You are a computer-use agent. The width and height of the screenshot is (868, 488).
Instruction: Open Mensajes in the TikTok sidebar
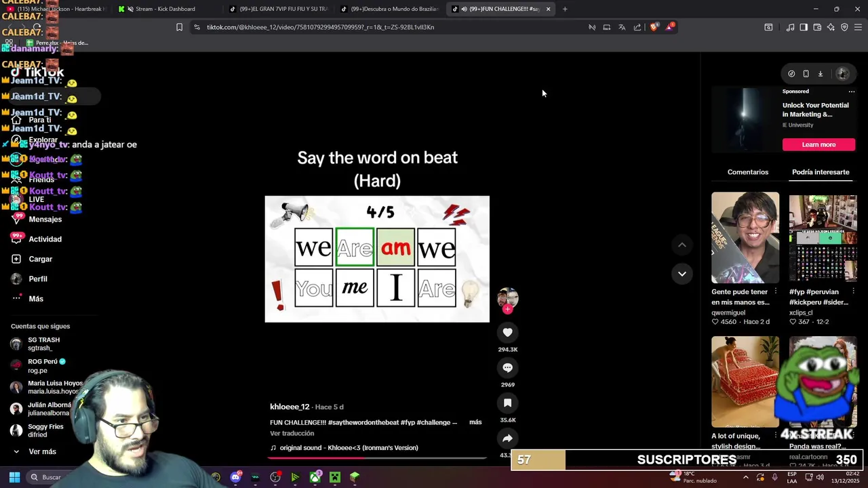(x=45, y=219)
